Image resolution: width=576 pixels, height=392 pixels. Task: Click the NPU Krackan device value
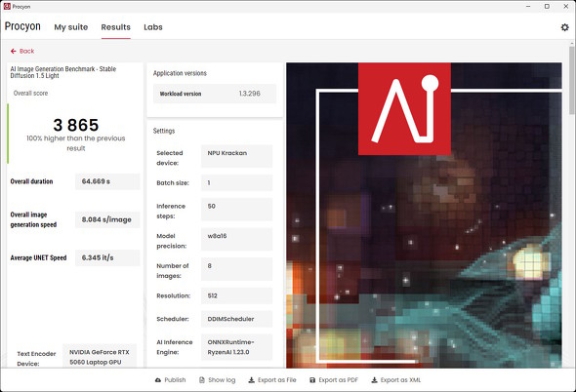(227, 153)
